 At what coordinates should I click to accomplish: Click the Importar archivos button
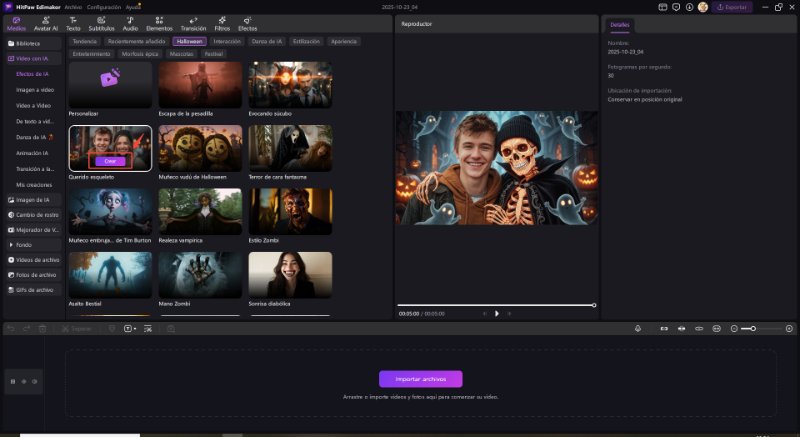click(x=420, y=379)
